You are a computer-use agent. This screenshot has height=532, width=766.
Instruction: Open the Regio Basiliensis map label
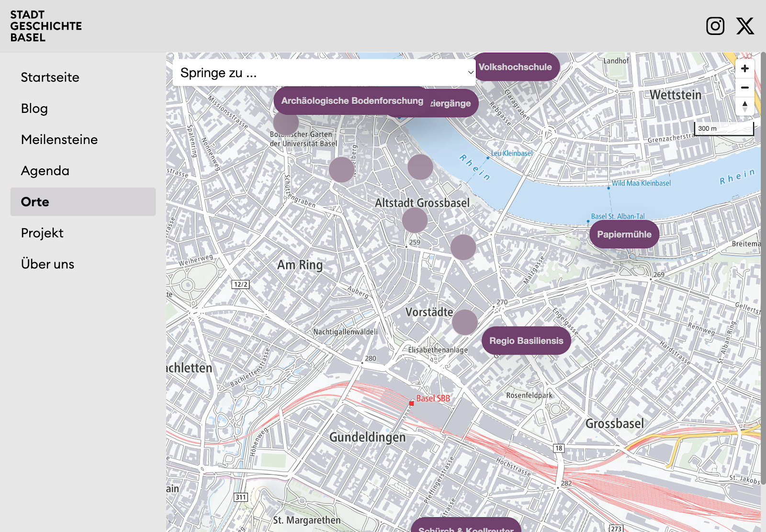click(526, 341)
